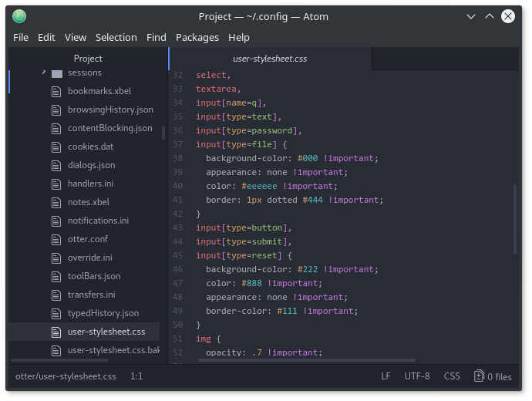Click file icon next to bookmarks.xbel
This screenshot has height=401, width=532.
click(56, 92)
